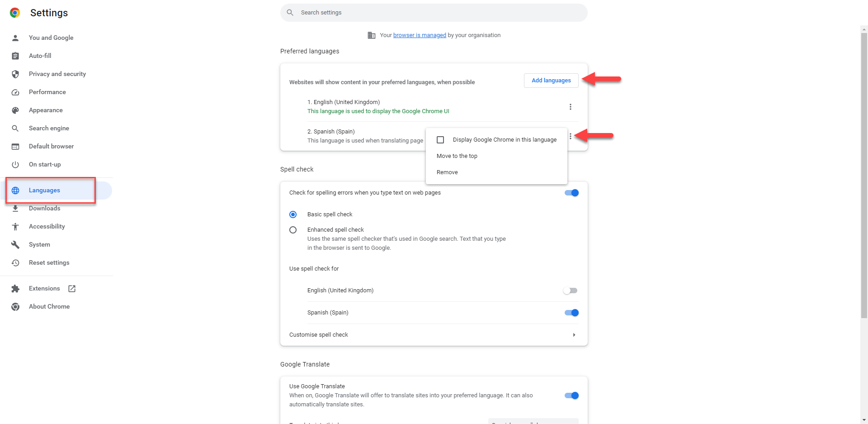
Task: Tick Display Google Chrome in this language checkbox
Action: 440,140
